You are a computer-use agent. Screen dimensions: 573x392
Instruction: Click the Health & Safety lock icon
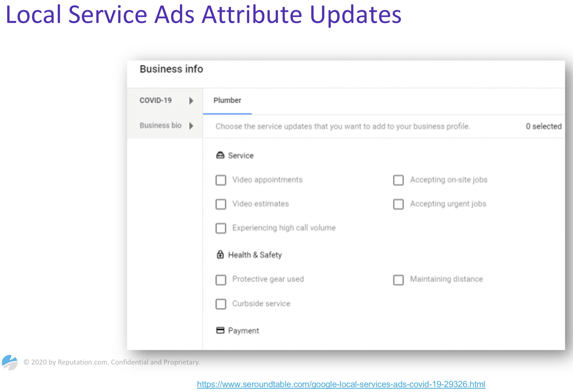(x=220, y=255)
